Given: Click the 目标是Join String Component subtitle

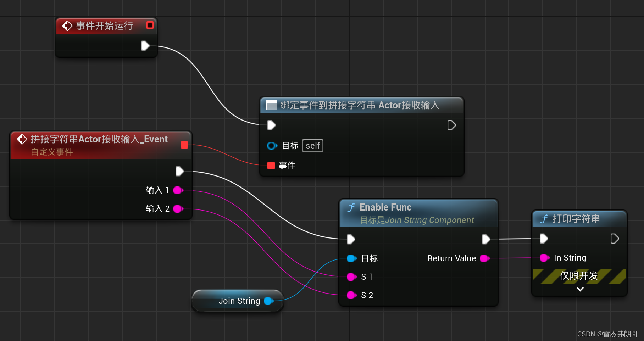Looking at the screenshot, I should point(417,220).
